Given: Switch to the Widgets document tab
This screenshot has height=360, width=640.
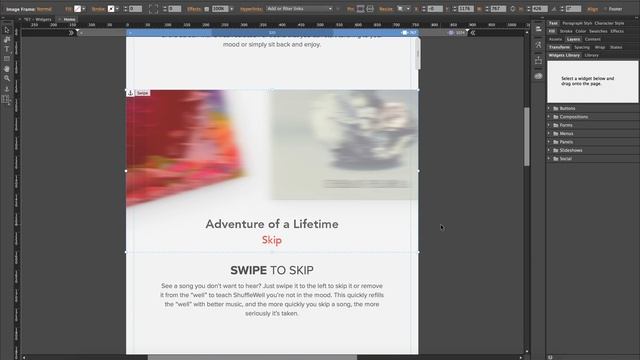Looking at the screenshot, I should click(37, 19).
